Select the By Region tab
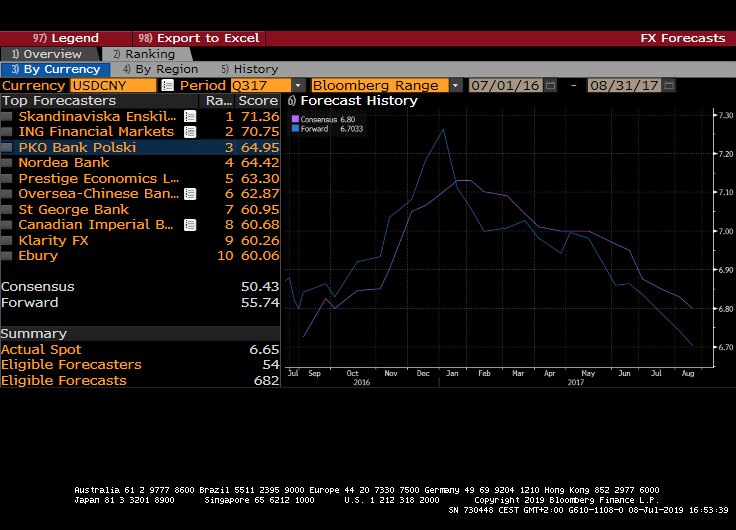Image resolution: width=736 pixels, height=530 pixels. 160,70
